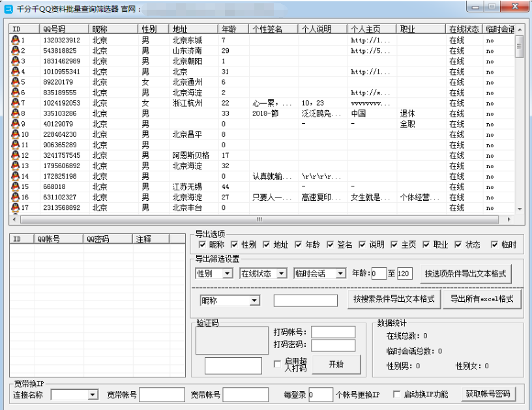
Task: Focus the captcha answer input below the image box
Action: (x=233, y=366)
